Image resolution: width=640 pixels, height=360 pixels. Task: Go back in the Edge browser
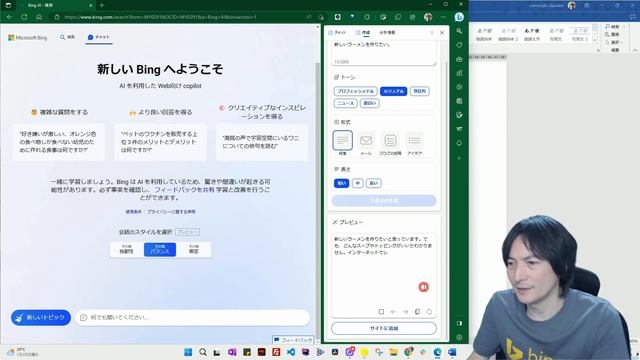coord(10,17)
